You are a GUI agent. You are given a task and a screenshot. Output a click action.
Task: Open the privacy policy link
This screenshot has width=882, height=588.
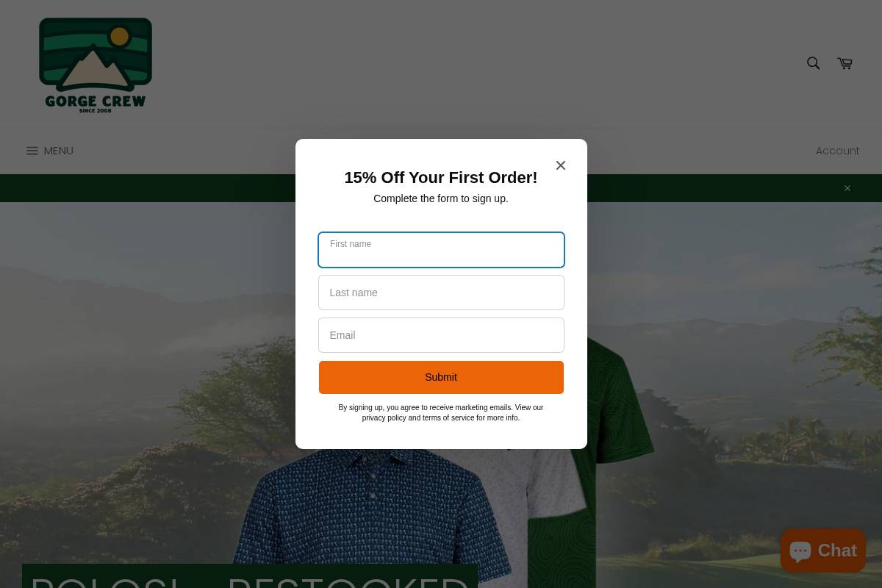click(x=384, y=417)
